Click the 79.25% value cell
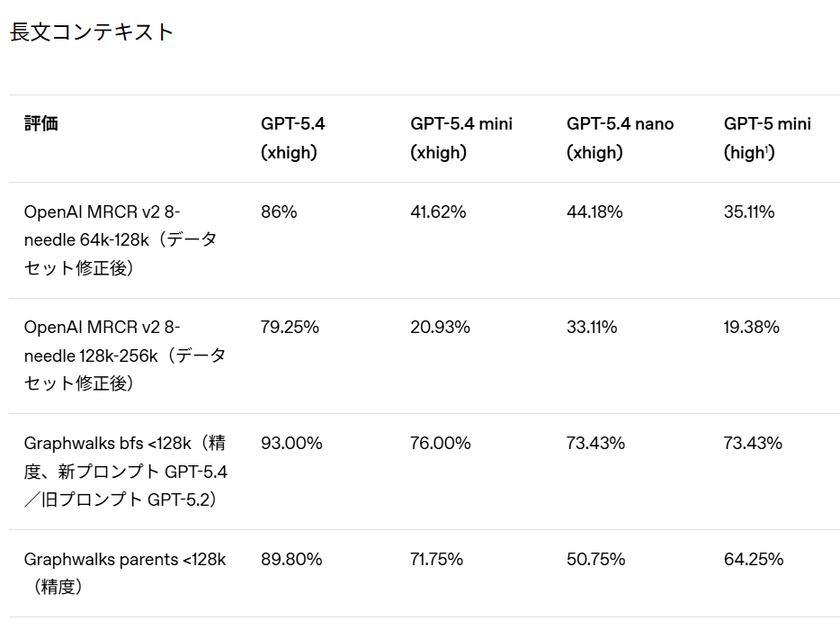Screen dimensions: 840x630 290,328
